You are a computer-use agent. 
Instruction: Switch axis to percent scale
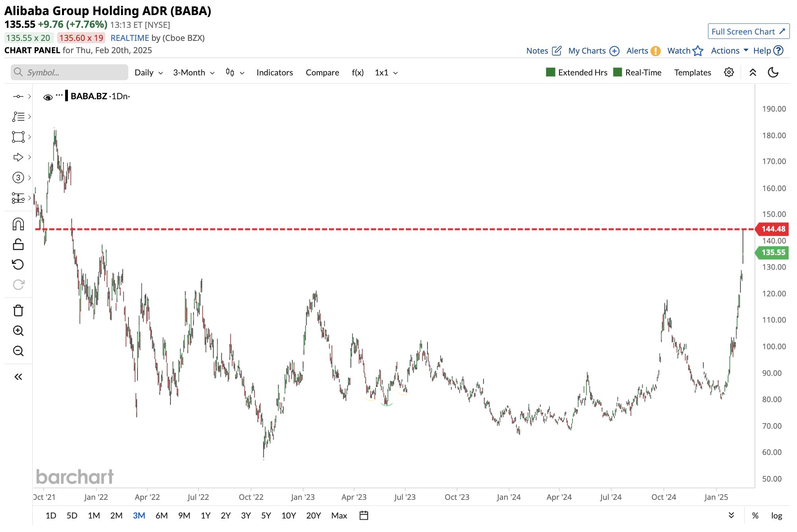click(755, 515)
